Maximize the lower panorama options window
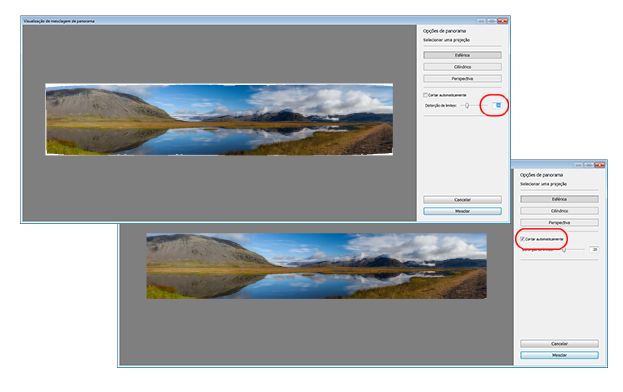This screenshot has width=623, height=392. [x=589, y=165]
